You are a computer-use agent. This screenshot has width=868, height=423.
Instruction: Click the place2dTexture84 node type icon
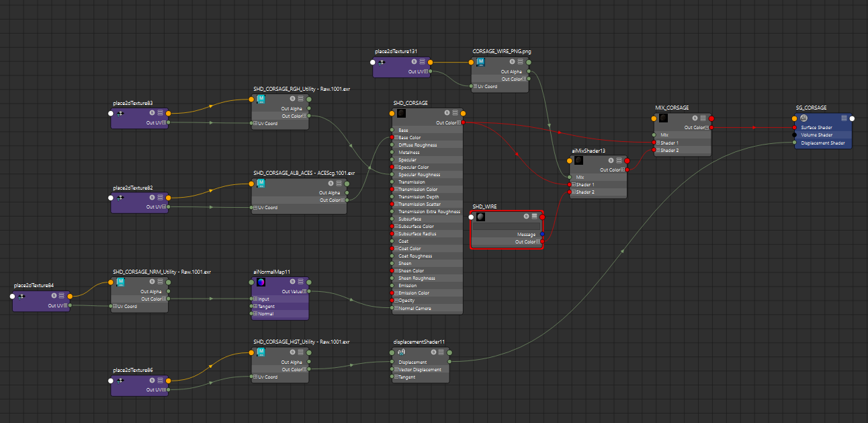21,296
